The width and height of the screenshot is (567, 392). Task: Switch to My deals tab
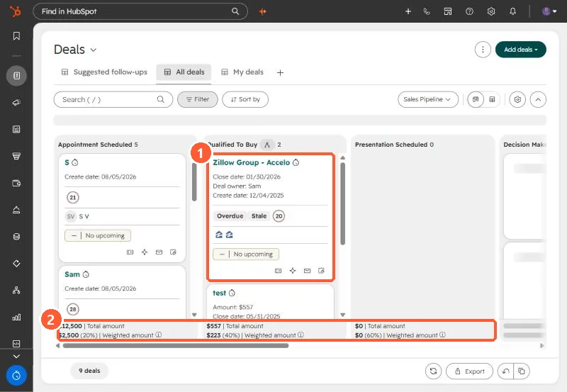(242, 72)
